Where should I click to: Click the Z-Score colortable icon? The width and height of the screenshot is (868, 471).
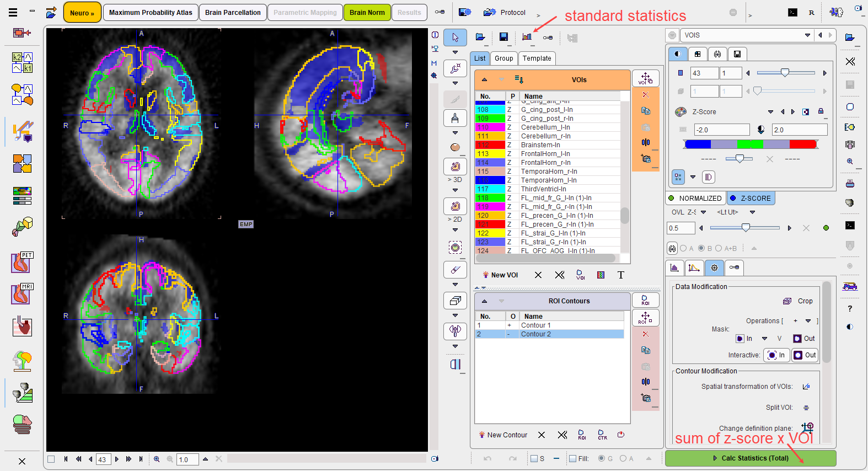681,111
